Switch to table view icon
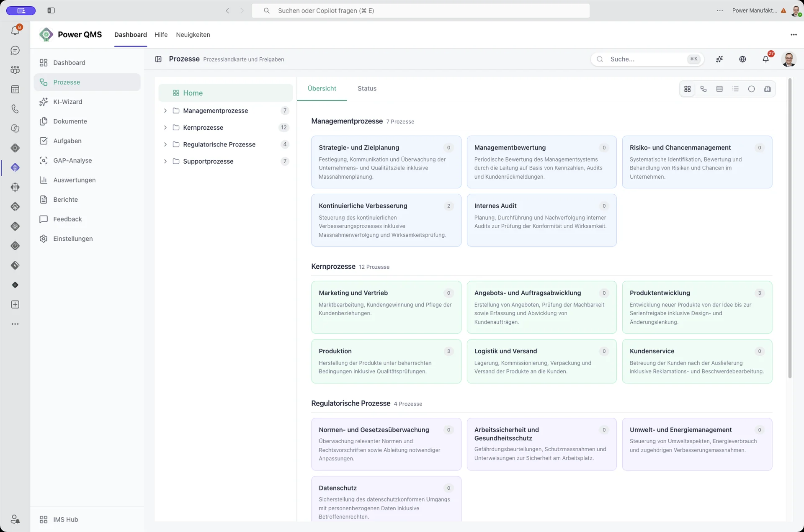 pos(719,89)
